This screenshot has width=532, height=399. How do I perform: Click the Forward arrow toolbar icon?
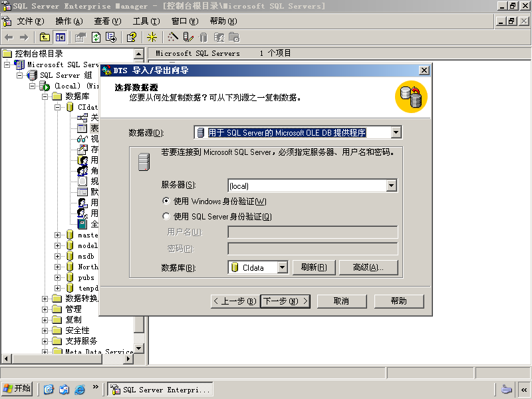click(24, 37)
